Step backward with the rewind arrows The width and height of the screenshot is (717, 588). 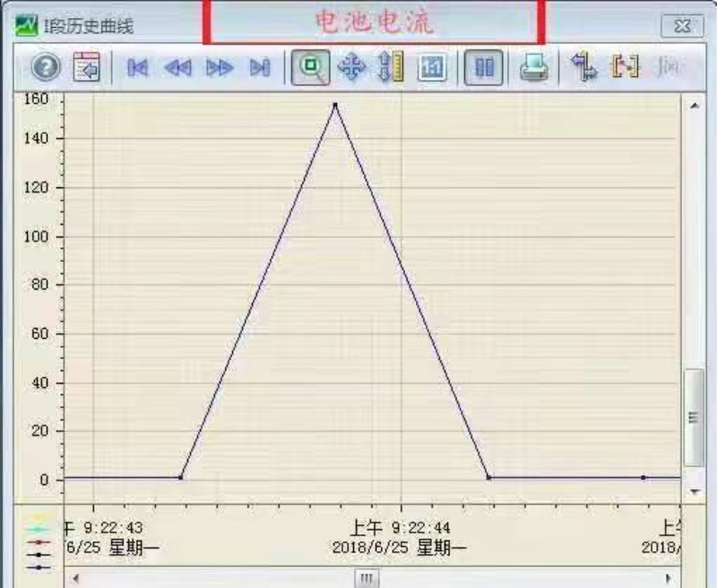pyautogui.click(x=177, y=68)
